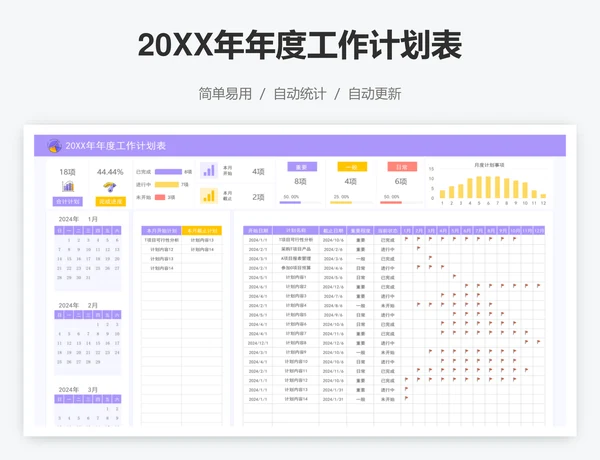This screenshot has height=460, width=600.
Task: Click the gauge icon under 44.44%
Action: point(110,187)
